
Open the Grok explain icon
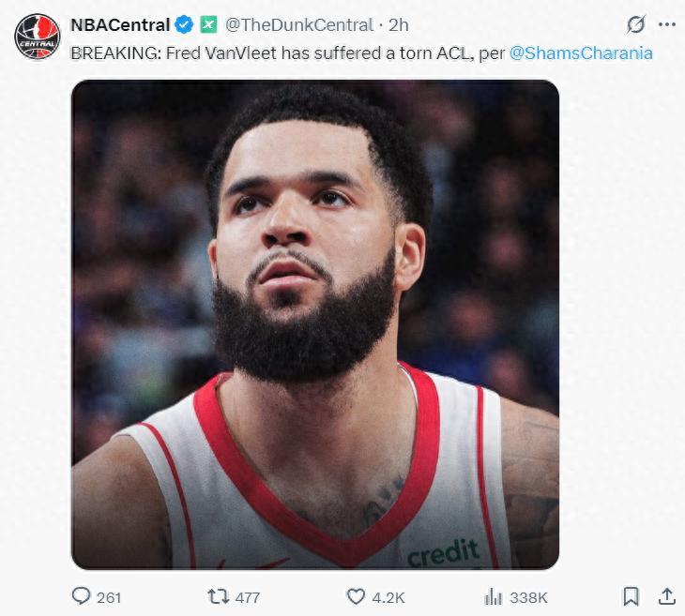[636, 24]
